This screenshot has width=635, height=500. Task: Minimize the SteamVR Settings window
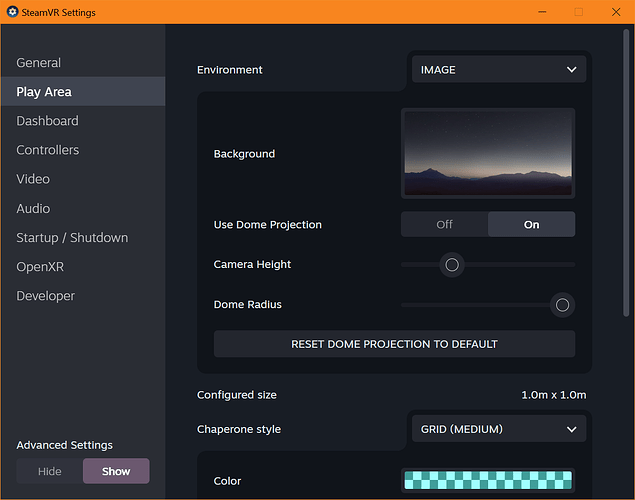(542, 12)
